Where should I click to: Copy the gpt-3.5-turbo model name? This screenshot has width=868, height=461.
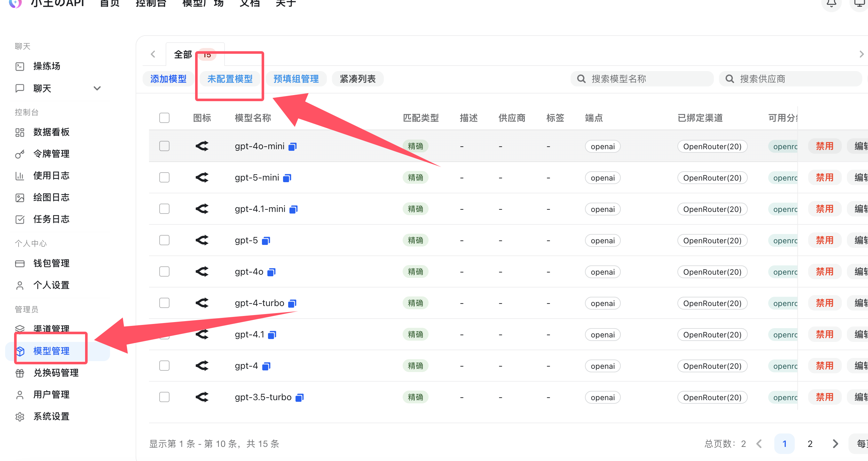point(300,397)
